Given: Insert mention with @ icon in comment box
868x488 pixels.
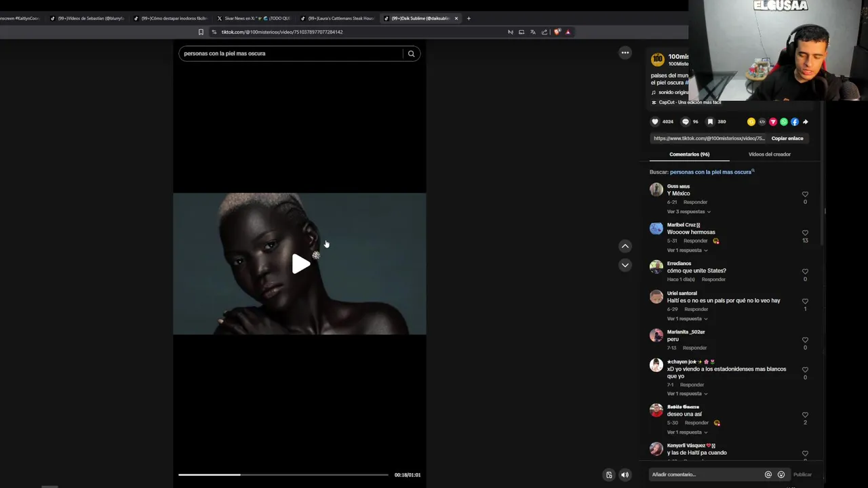Looking at the screenshot, I should point(768,474).
